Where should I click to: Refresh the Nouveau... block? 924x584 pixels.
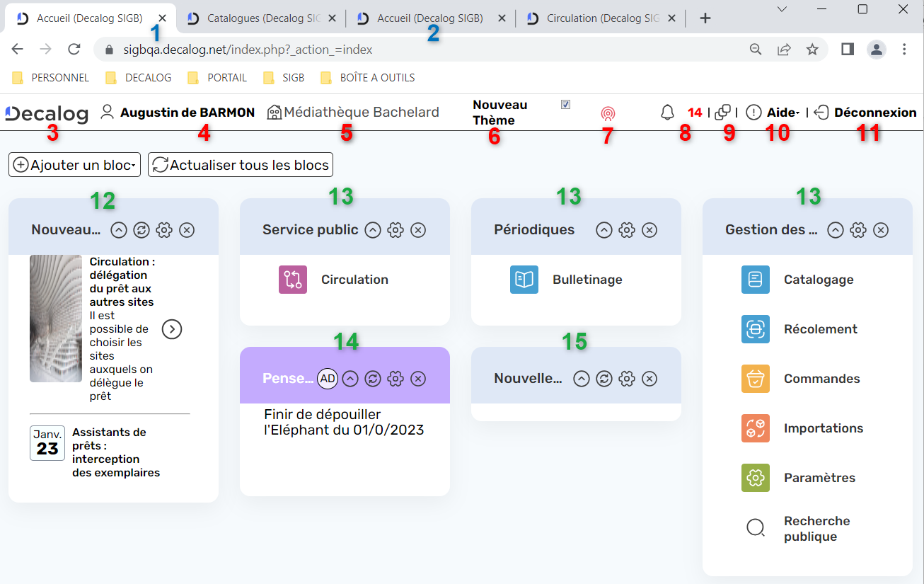coord(142,230)
